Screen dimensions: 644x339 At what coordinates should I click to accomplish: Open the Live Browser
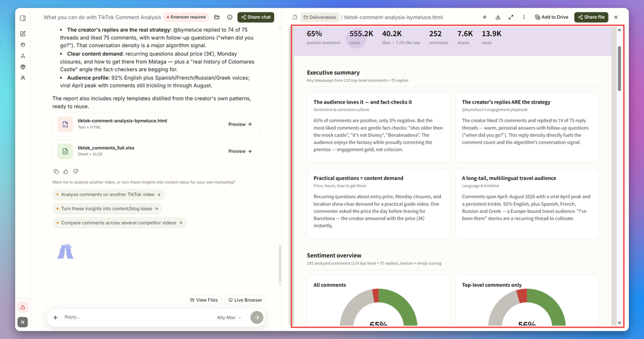coord(245,300)
